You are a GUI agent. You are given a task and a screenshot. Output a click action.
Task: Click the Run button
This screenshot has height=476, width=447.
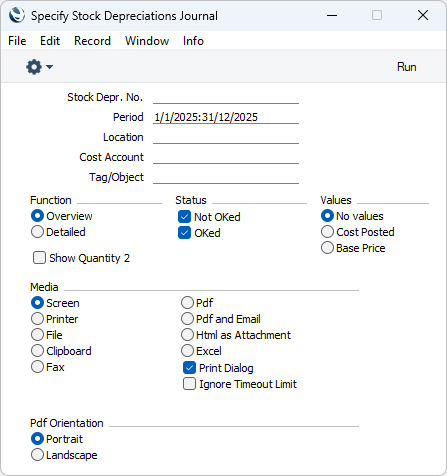406,67
